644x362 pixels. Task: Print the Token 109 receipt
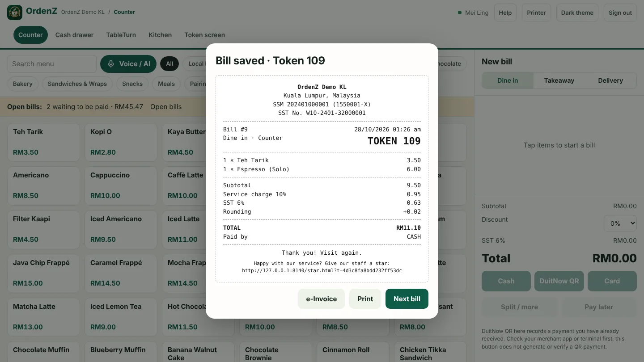click(x=365, y=299)
